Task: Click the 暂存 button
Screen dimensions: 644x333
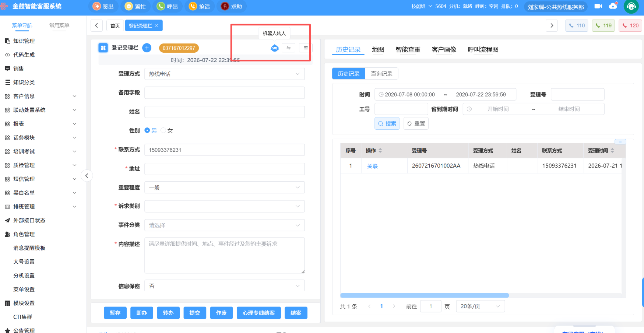Action: 115,313
